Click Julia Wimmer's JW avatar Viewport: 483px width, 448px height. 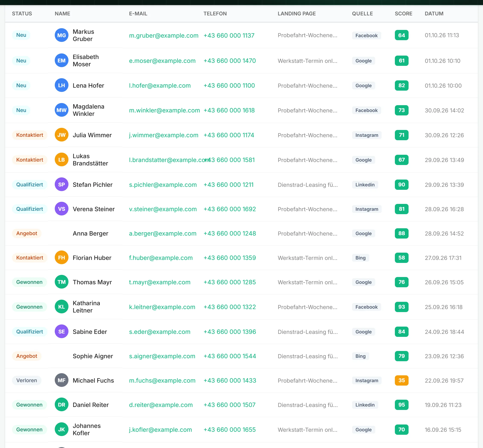tap(61, 135)
